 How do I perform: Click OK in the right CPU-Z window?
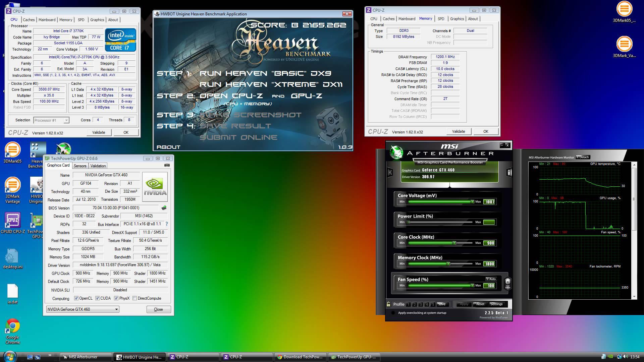click(486, 131)
